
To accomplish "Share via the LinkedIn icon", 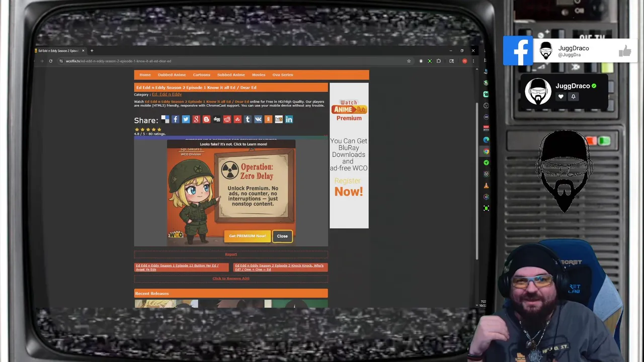I will pos(289,119).
